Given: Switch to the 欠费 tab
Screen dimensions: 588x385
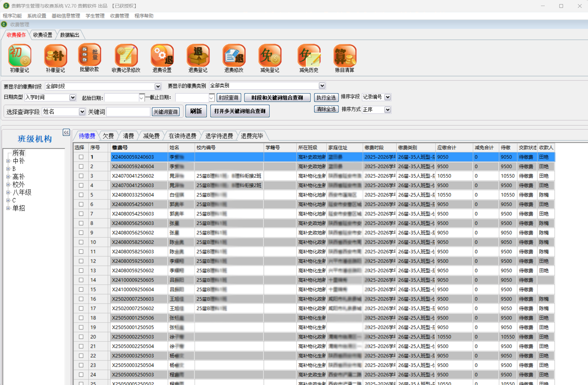Looking at the screenshot, I should click(108, 136).
